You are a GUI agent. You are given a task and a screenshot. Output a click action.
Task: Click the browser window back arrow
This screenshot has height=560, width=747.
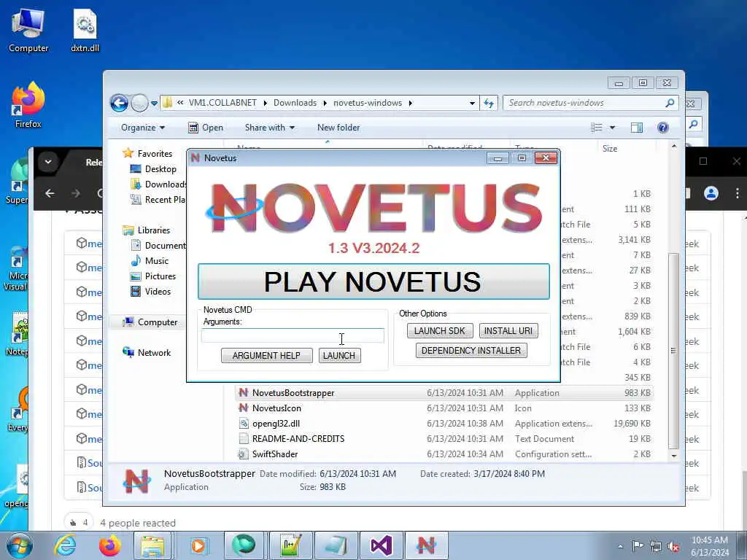pos(50,193)
